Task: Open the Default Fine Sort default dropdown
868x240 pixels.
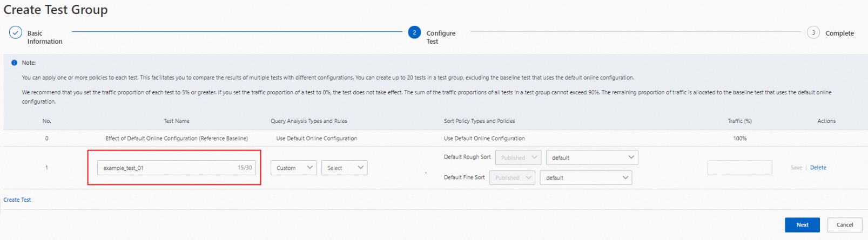Action: click(x=586, y=178)
